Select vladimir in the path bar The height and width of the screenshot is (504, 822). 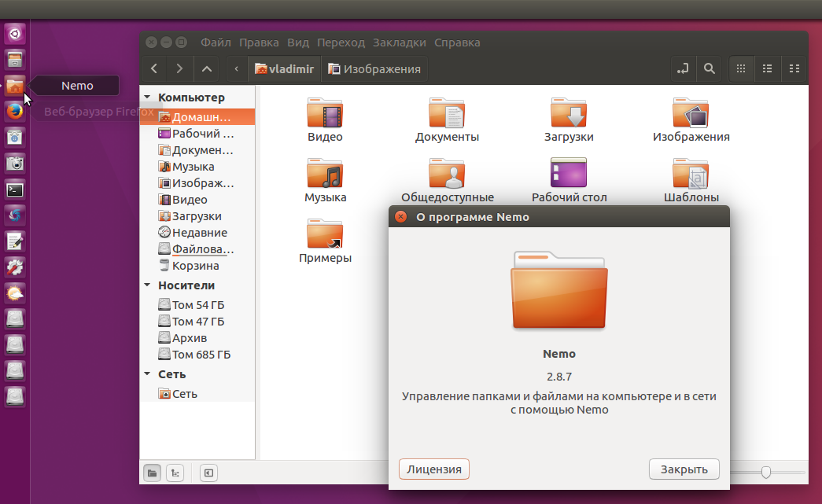pos(284,68)
